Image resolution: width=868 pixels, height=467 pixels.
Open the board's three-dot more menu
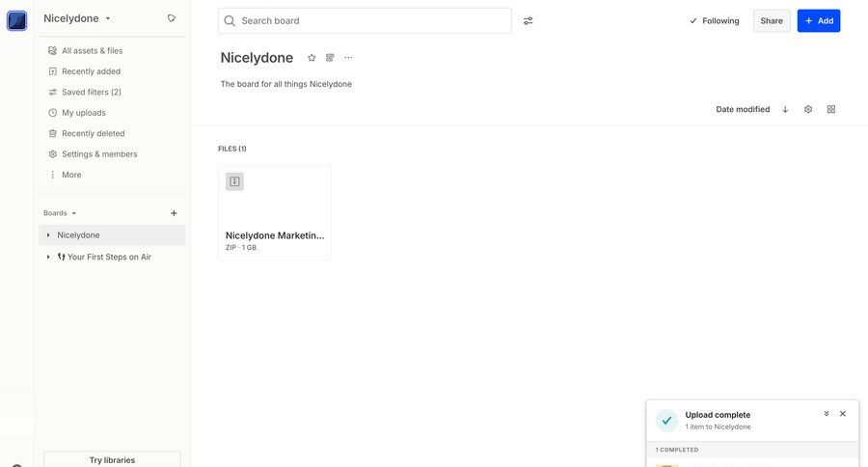click(x=348, y=58)
